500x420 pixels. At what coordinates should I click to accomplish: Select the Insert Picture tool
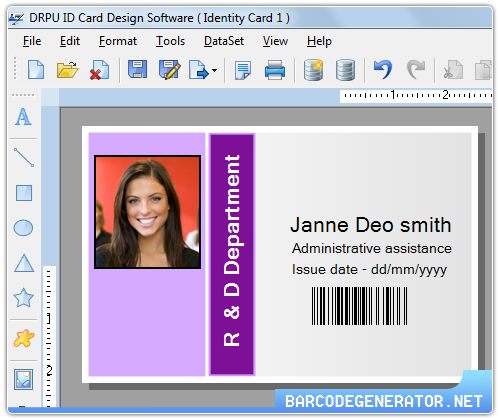pos(23,379)
